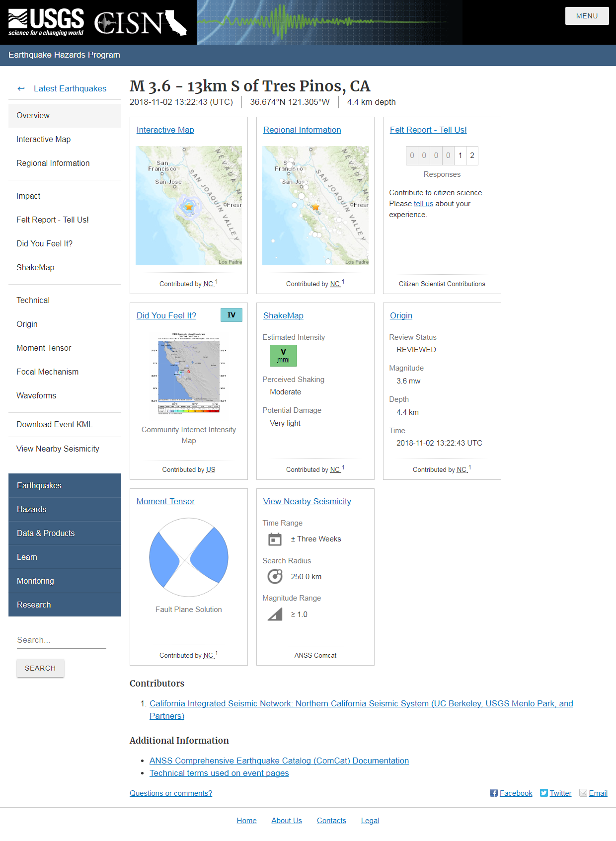
Task: Click the felt responses counter
Action: point(442,155)
